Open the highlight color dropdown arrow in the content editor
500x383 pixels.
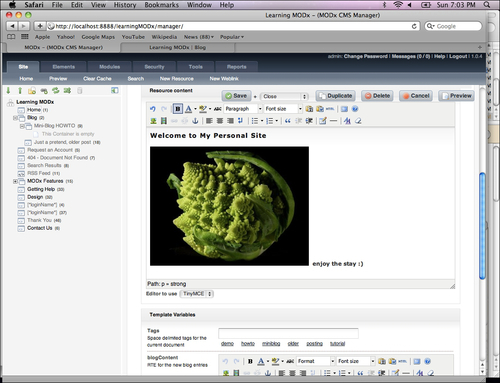210,109
